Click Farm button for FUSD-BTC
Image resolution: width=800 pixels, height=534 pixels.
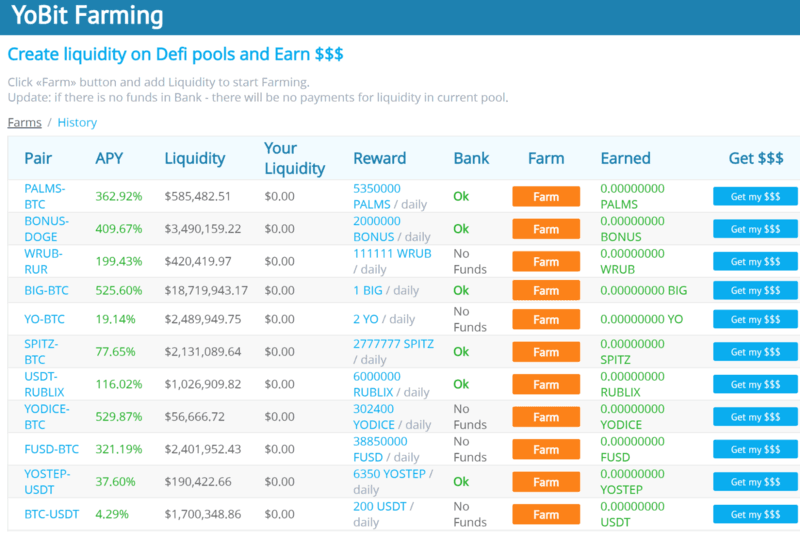click(546, 449)
